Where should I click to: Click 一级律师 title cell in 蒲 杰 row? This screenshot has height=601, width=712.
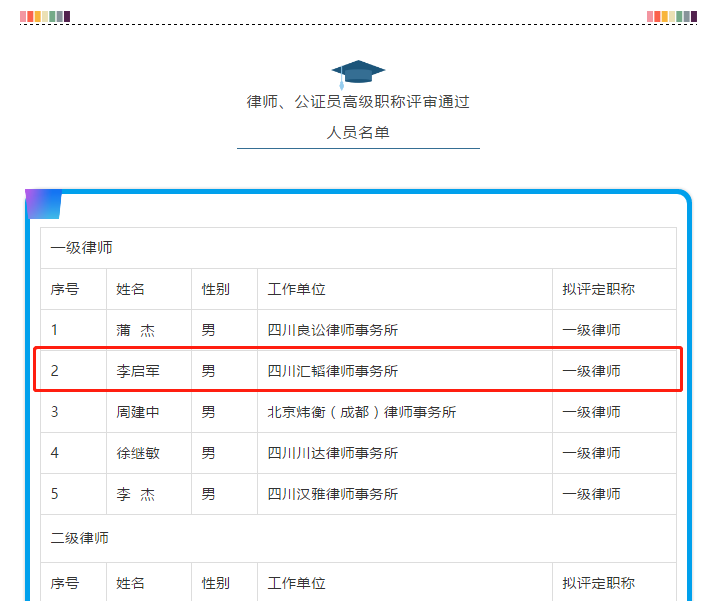pos(614,330)
